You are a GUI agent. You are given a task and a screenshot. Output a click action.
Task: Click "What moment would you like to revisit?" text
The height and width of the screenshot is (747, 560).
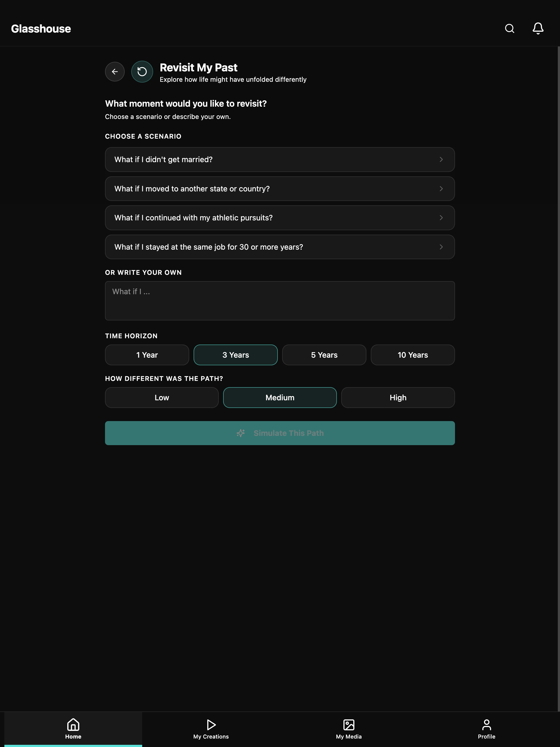pyautogui.click(x=186, y=104)
